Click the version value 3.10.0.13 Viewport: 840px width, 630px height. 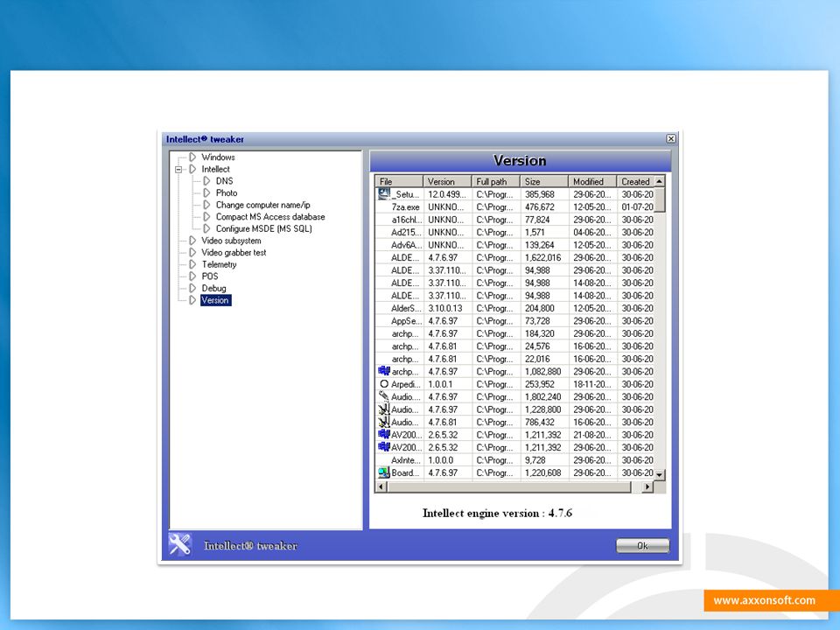444,308
